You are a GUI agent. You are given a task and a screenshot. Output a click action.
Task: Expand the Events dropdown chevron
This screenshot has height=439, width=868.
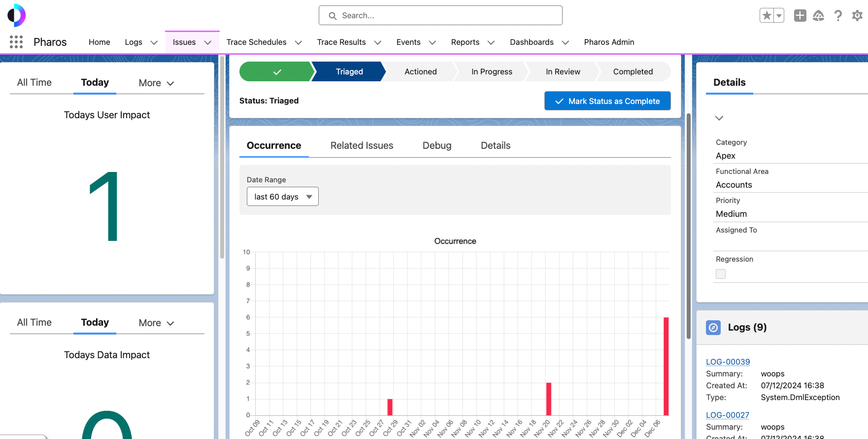(433, 42)
